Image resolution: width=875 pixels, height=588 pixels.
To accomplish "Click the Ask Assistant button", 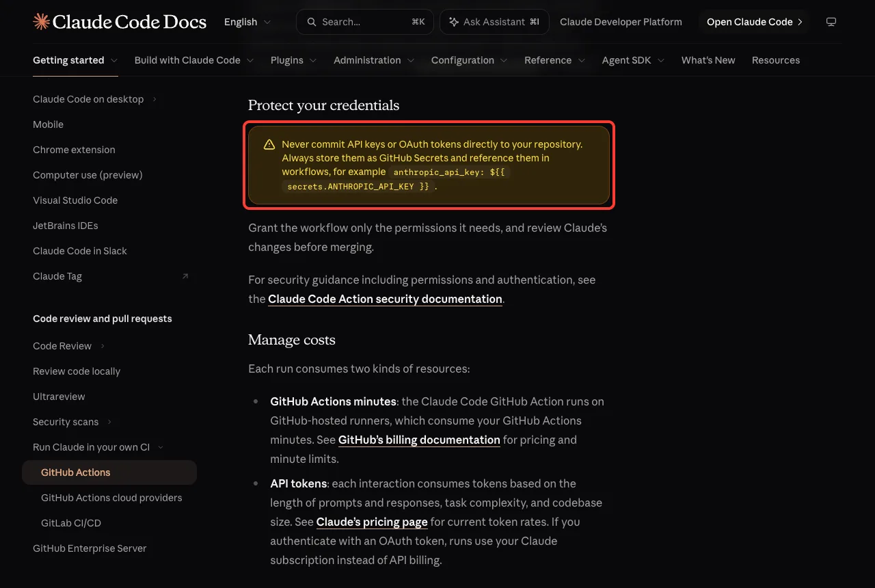I will click(x=494, y=22).
